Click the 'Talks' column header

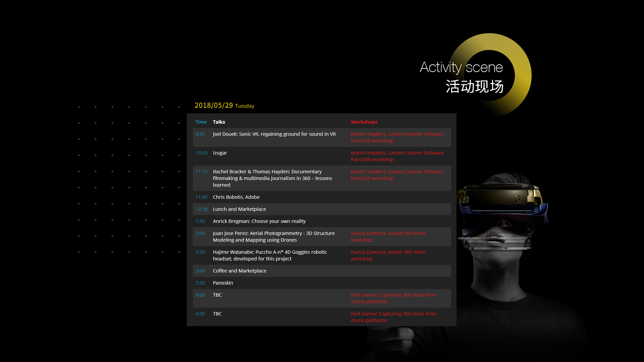[219, 122]
